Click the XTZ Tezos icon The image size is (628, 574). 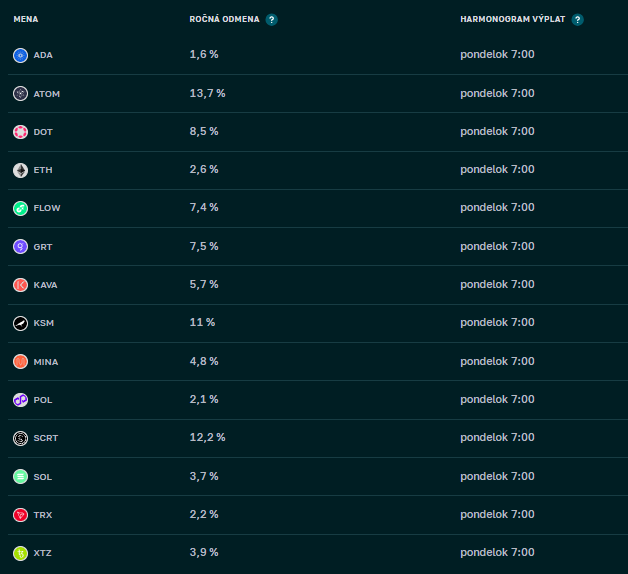tap(20, 553)
